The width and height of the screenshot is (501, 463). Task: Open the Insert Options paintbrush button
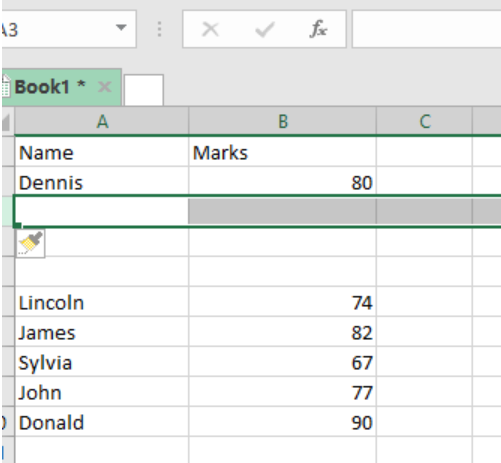30,243
